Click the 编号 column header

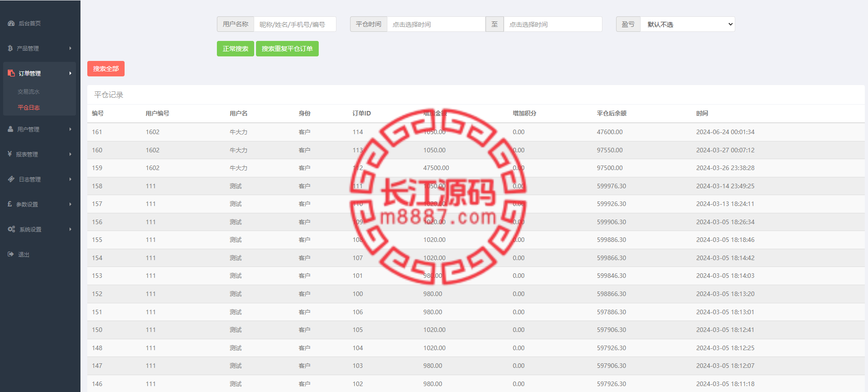point(98,113)
